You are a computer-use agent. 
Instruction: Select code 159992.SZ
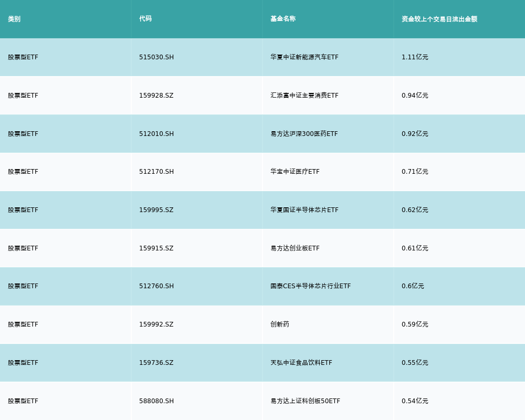point(156,324)
